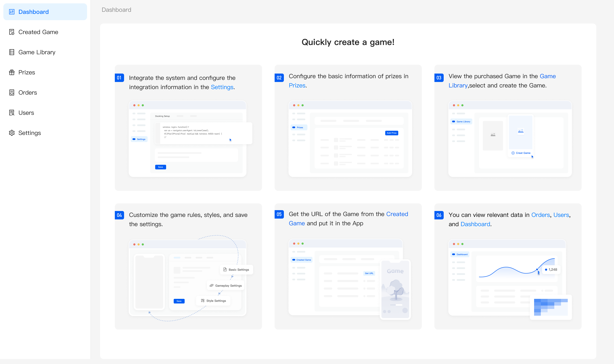Follow the Settings link in step 01
This screenshot has height=364, width=614.
tap(222, 87)
